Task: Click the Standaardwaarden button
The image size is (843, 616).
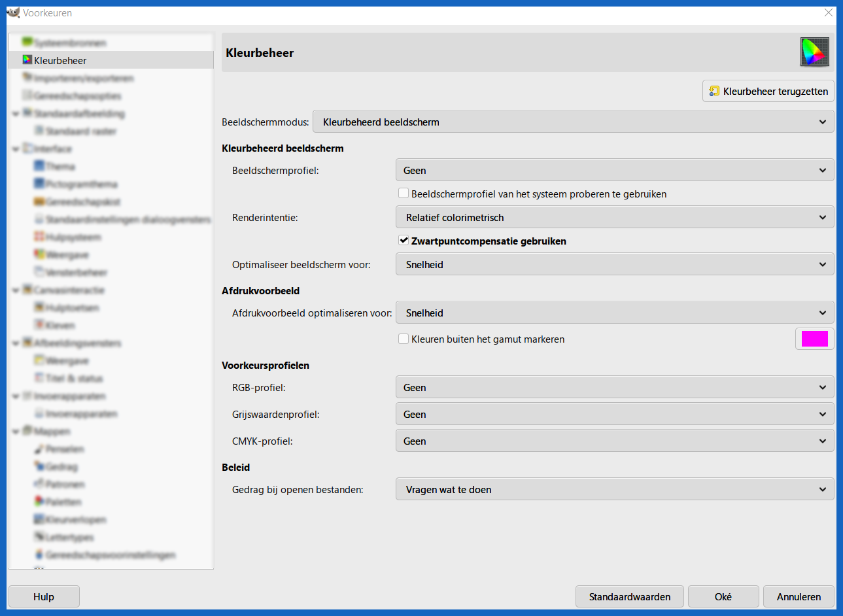Action: (x=630, y=596)
